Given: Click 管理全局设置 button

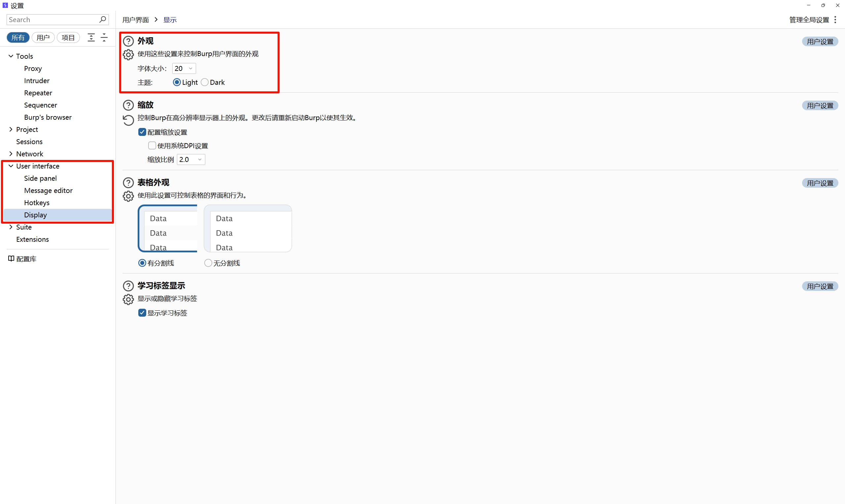Looking at the screenshot, I should pyautogui.click(x=809, y=20).
